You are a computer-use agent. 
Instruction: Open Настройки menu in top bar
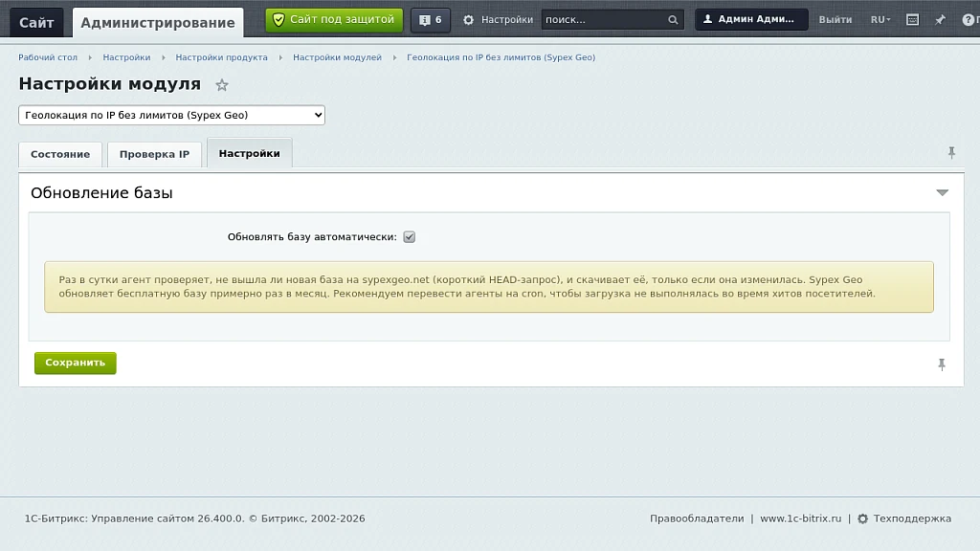pos(507,20)
